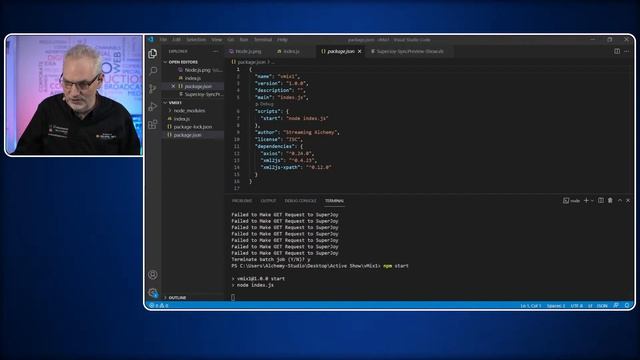Open the View menu

point(216,40)
